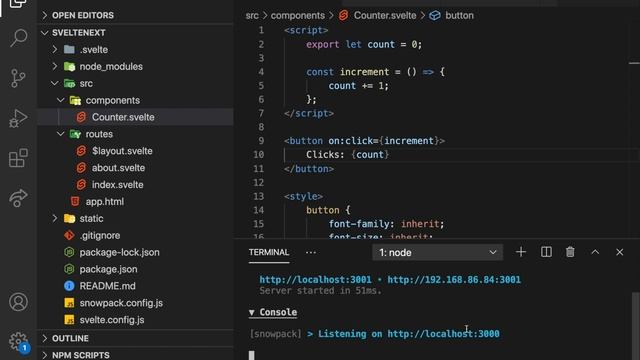This screenshot has width=640, height=360.
Task: Select the Terminal panel tab
Action: click(x=269, y=253)
